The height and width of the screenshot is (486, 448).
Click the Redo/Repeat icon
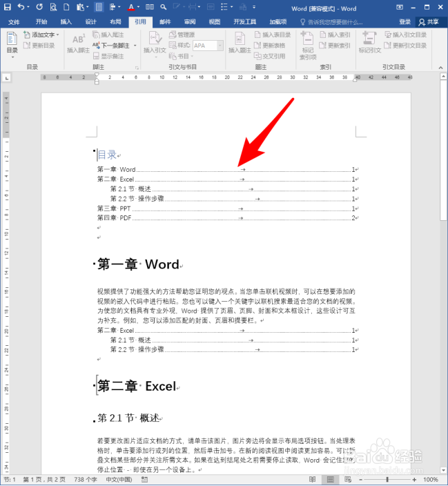tap(39, 6)
